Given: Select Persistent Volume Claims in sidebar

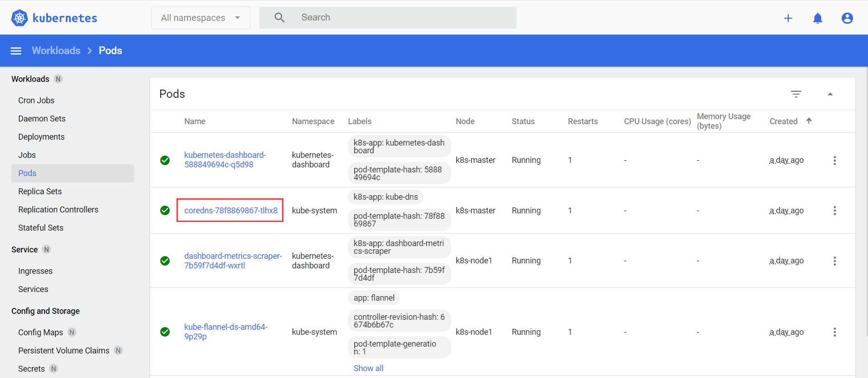Looking at the screenshot, I should point(64,351).
